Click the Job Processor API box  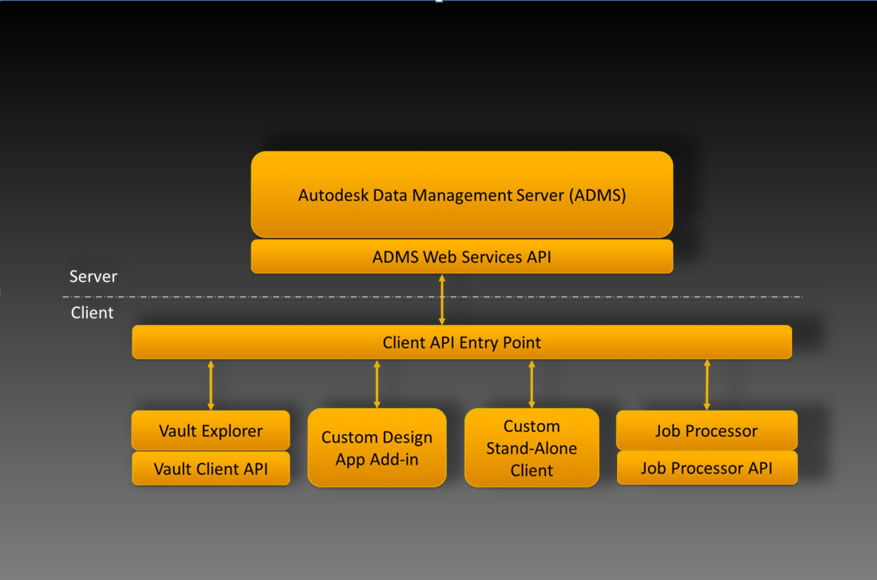tap(706, 468)
